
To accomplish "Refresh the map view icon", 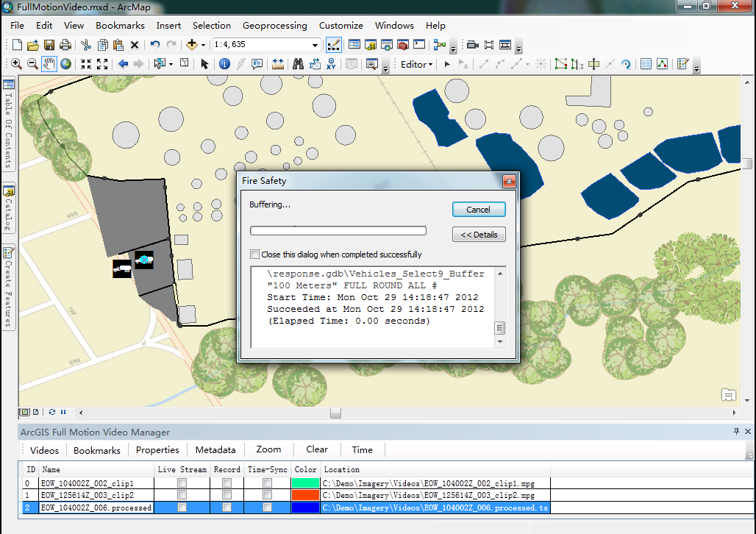I will click(52, 412).
